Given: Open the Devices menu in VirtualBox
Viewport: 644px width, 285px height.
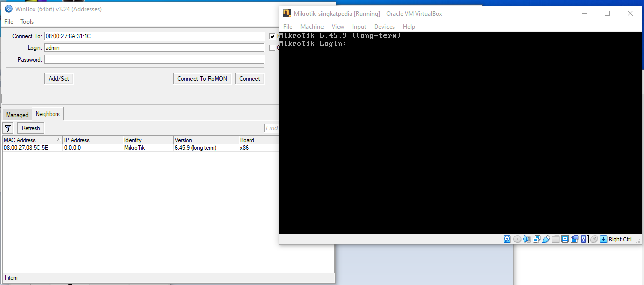Looking at the screenshot, I should coord(384,27).
